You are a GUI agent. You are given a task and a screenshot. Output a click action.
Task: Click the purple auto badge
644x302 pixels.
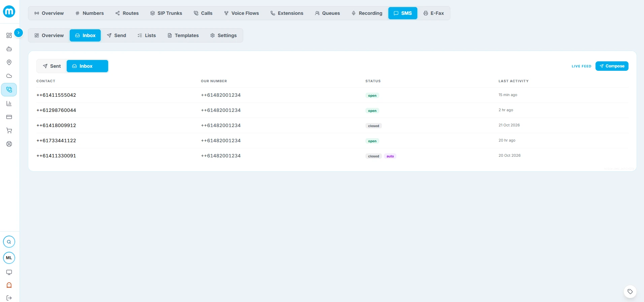pyautogui.click(x=390, y=156)
